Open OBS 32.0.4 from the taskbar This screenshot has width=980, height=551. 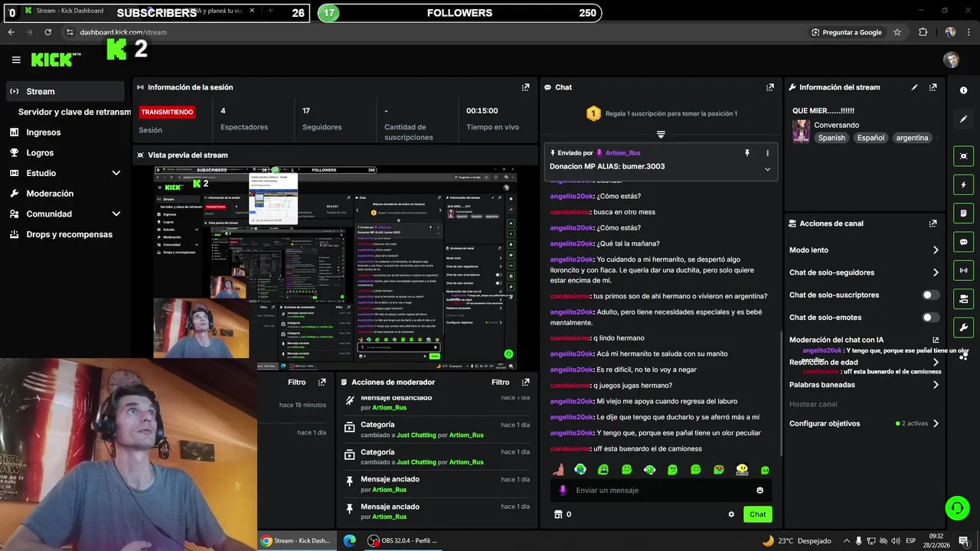pos(403,540)
